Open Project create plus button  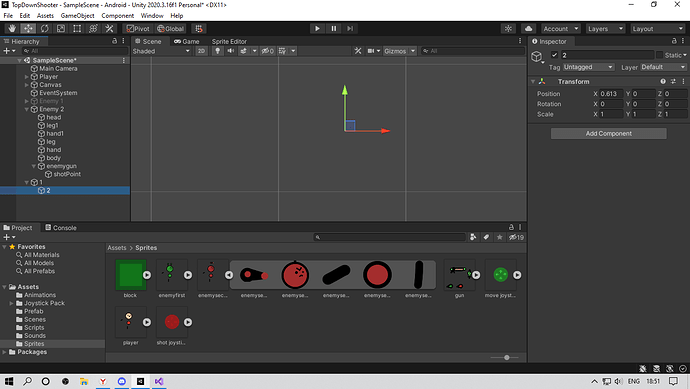(9, 237)
